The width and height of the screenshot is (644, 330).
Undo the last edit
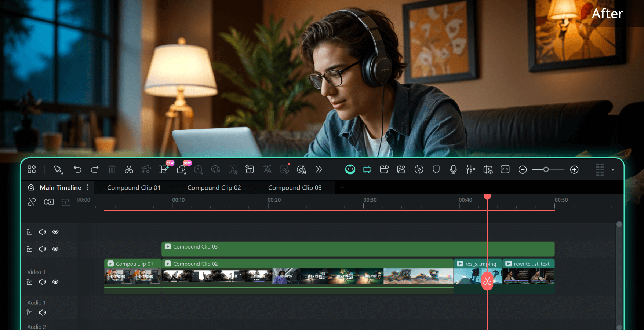point(77,169)
